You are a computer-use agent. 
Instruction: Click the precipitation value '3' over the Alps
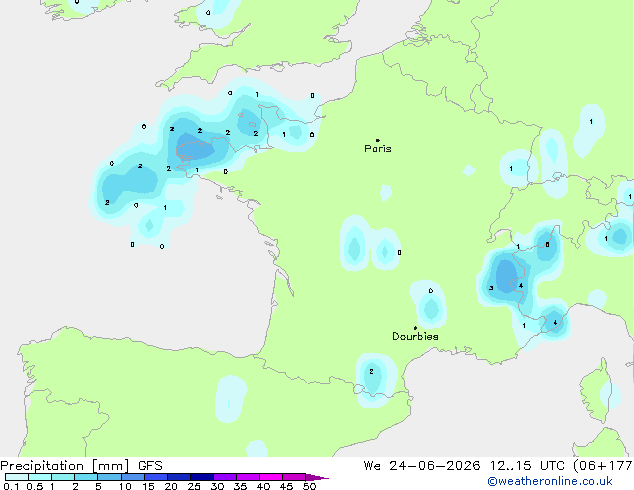pos(491,288)
